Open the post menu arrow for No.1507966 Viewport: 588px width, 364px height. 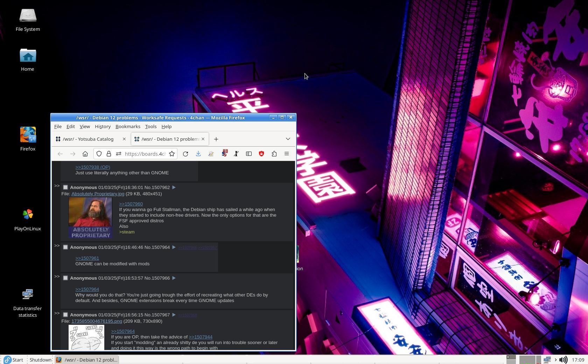[x=174, y=278]
